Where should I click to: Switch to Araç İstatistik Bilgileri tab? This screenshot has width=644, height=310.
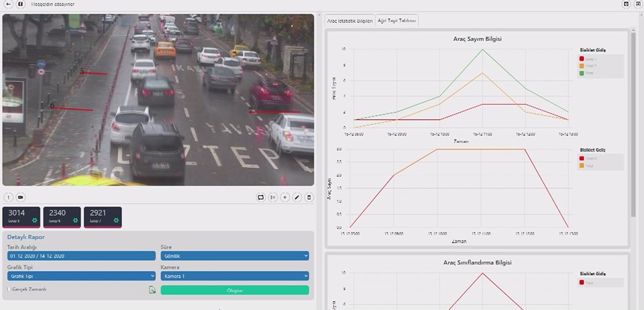(350, 21)
